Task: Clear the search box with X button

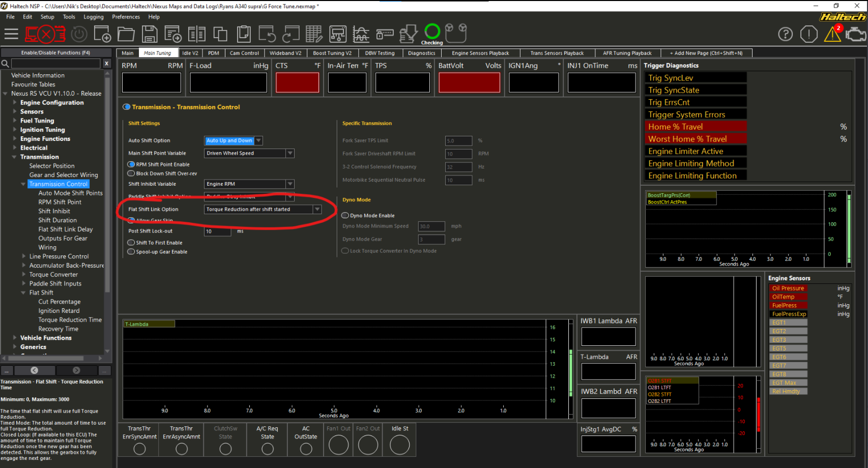Action: click(x=106, y=64)
